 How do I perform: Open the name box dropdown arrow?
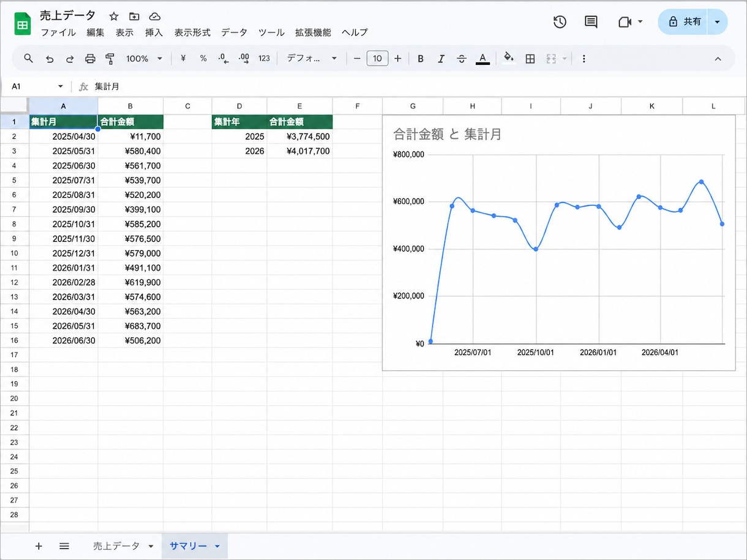point(60,86)
